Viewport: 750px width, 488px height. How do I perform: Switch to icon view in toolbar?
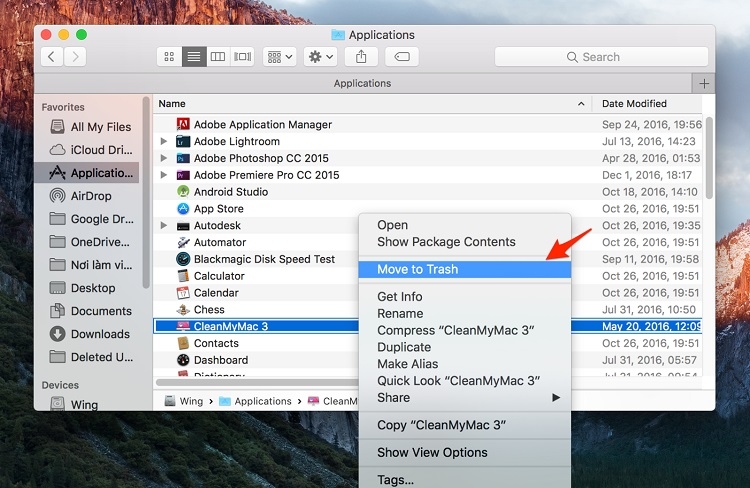(169, 57)
